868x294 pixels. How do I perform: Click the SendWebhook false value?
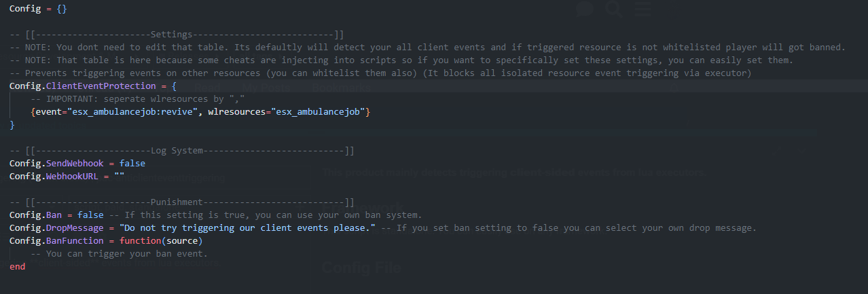pos(132,164)
